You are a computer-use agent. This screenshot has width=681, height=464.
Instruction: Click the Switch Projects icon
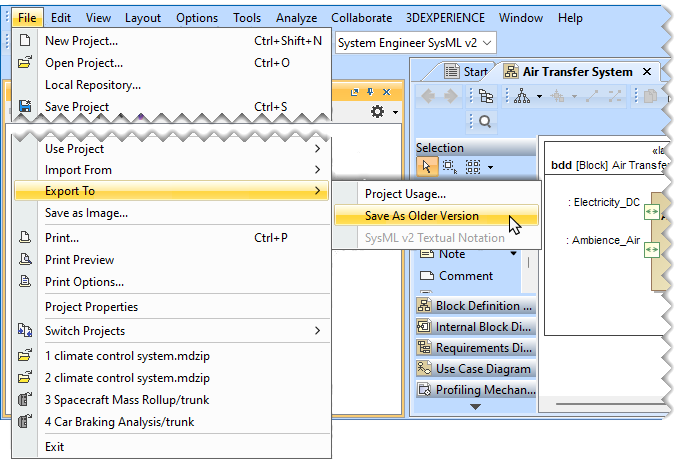coord(25,330)
